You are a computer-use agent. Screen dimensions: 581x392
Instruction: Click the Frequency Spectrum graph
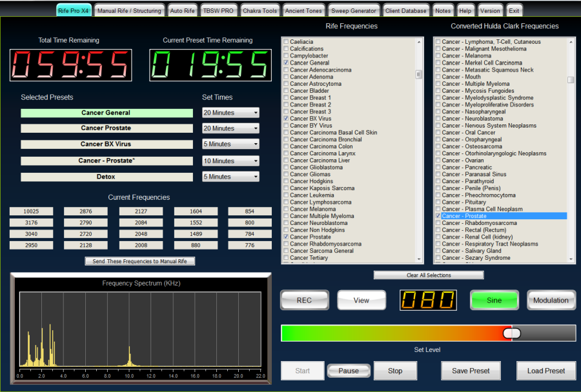[x=141, y=329]
